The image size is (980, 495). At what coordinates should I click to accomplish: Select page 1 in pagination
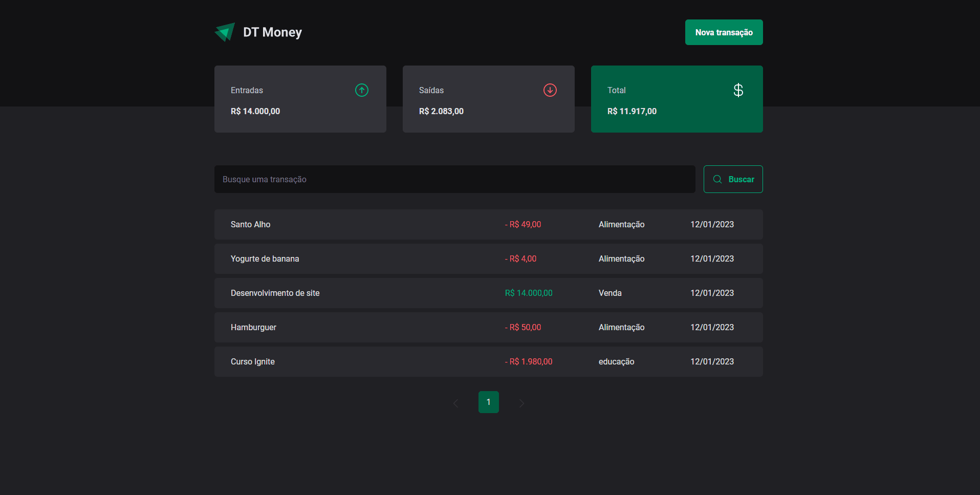(489, 402)
